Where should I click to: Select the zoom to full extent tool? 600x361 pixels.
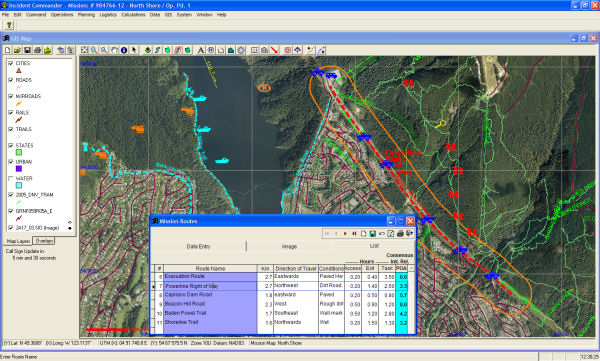click(x=84, y=50)
